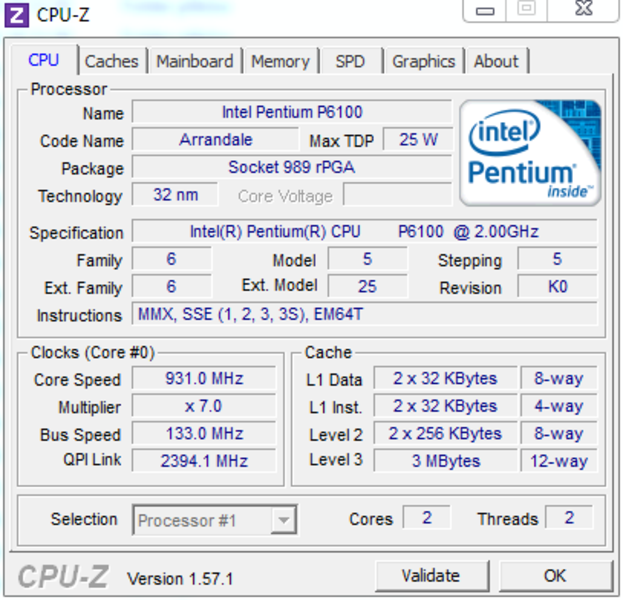Viewport: 623px width, 600px height.
Task: Click the Revision value K0
Action: coord(557,286)
